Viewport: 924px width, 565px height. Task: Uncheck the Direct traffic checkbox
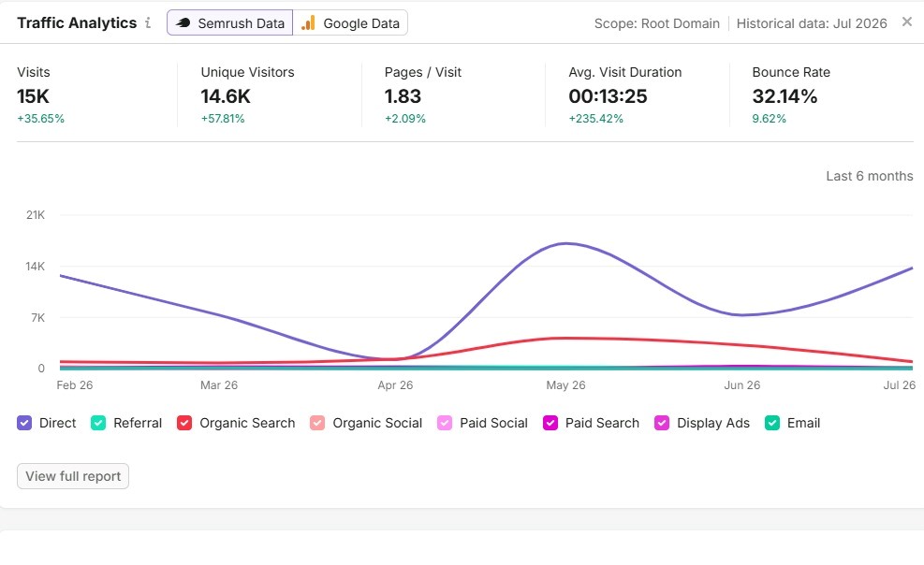(x=24, y=423)
